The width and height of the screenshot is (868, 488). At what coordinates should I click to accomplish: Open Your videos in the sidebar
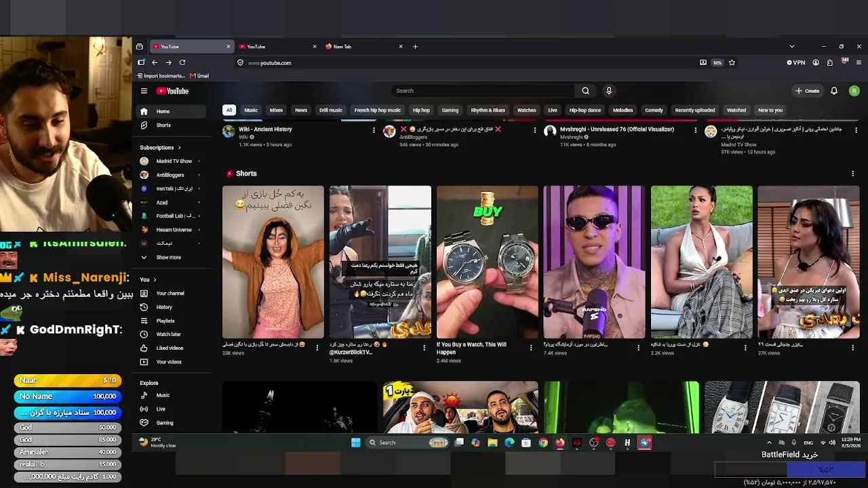click(172, 362)
